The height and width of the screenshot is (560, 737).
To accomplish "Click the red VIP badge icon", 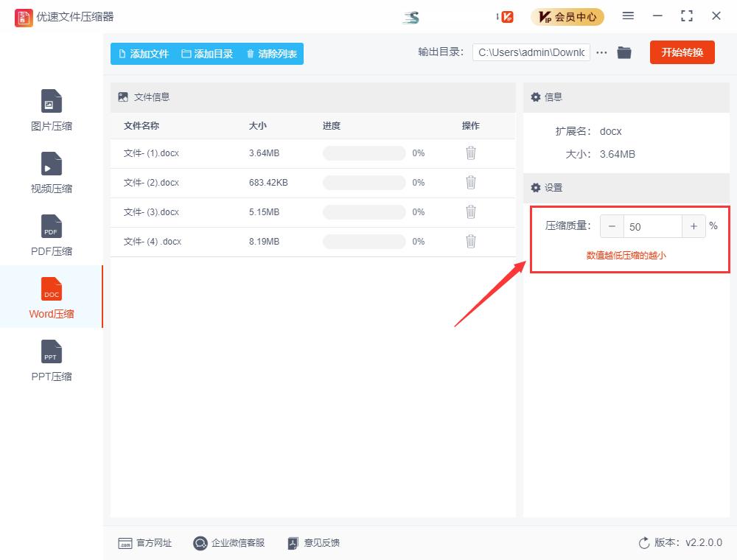I will (506, 15).
